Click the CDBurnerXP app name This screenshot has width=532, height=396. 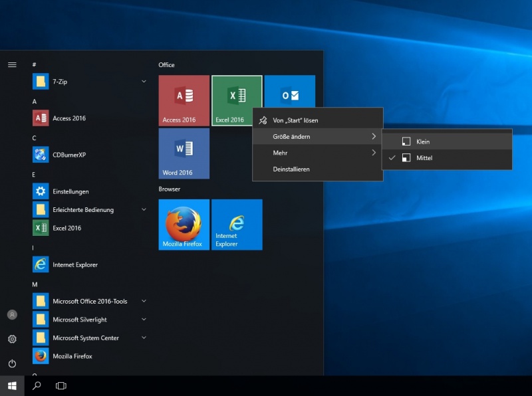pos(69,155)
